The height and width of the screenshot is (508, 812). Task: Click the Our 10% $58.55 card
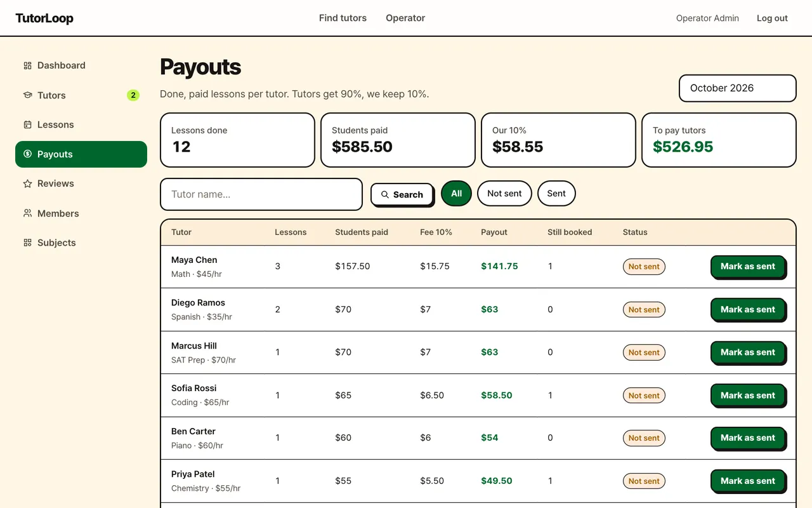coord(559,140)
